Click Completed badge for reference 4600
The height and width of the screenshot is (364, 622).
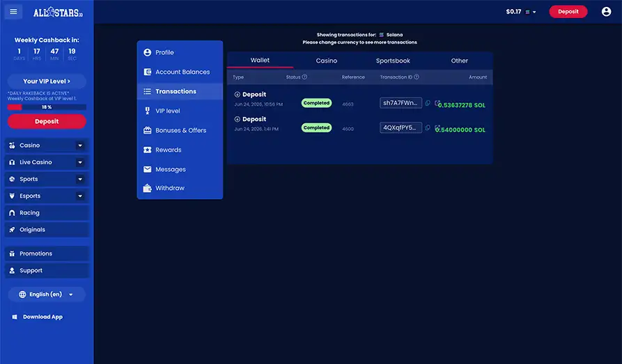[x=316, y=127]
